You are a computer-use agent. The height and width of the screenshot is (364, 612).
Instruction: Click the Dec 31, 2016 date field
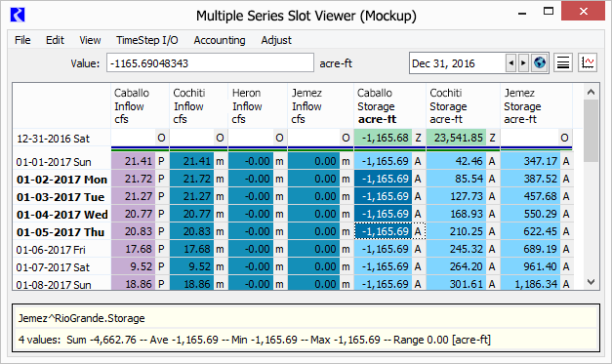coord(457,63)
